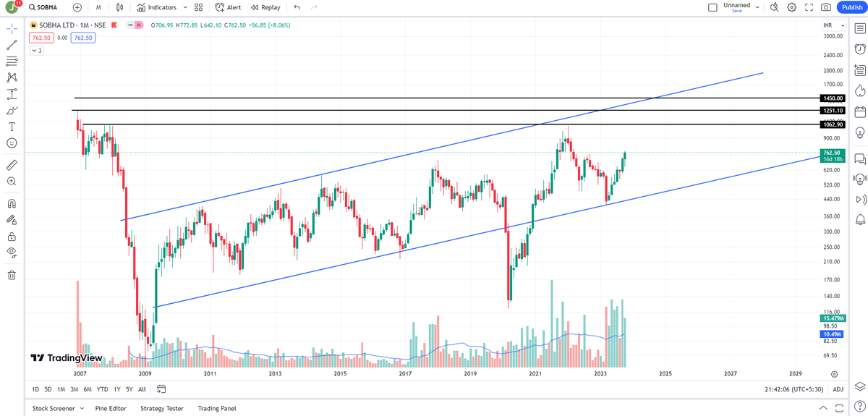Open the quick search icon
Viewport: 868px width, 416px height.
774,7
